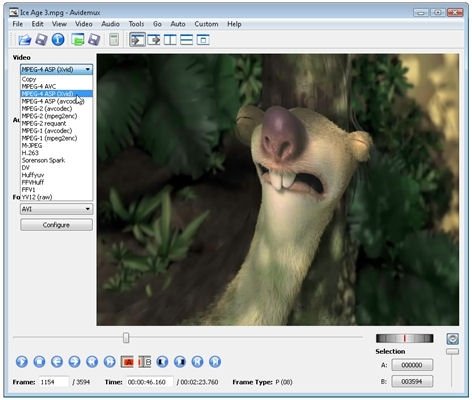Choose Huffyuv codec option
Viewport: 472px width, 400px height.
(x=57, y=175)
